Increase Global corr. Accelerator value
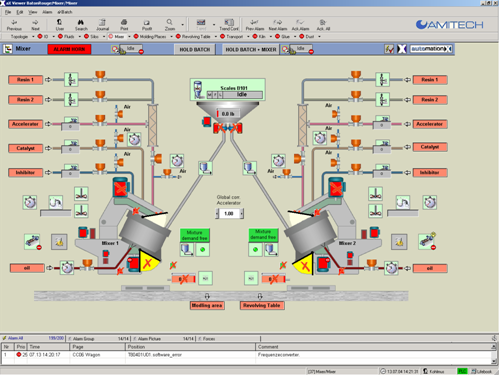 (x=242, y=213)
